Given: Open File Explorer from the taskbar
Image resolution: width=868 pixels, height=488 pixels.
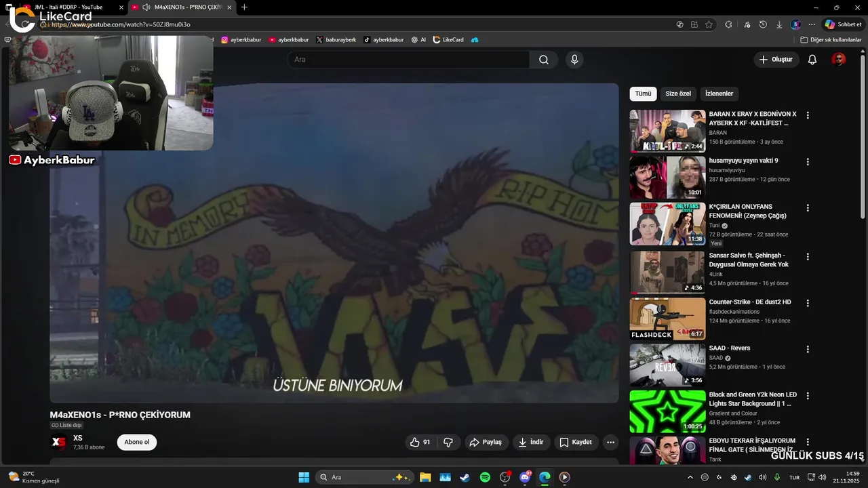Looking at the screenshot, I should (425, 477).
